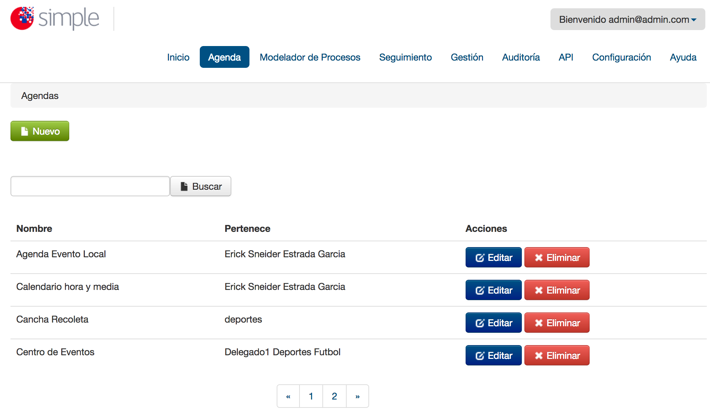The image size is (710, 418).
Task: Select the Seguimiento menu item
Action: pos(405,57)
